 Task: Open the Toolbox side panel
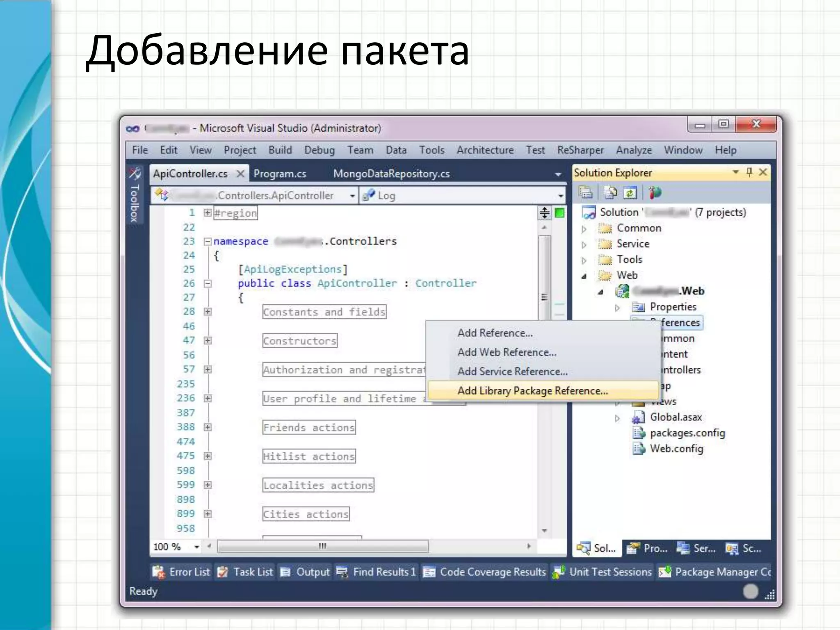pos(135,195)
